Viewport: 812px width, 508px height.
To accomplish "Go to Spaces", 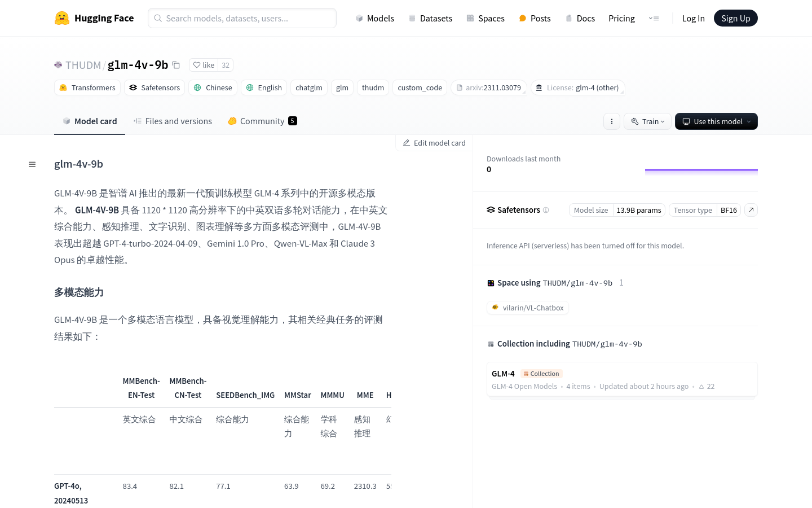I will tap(486, 18).
